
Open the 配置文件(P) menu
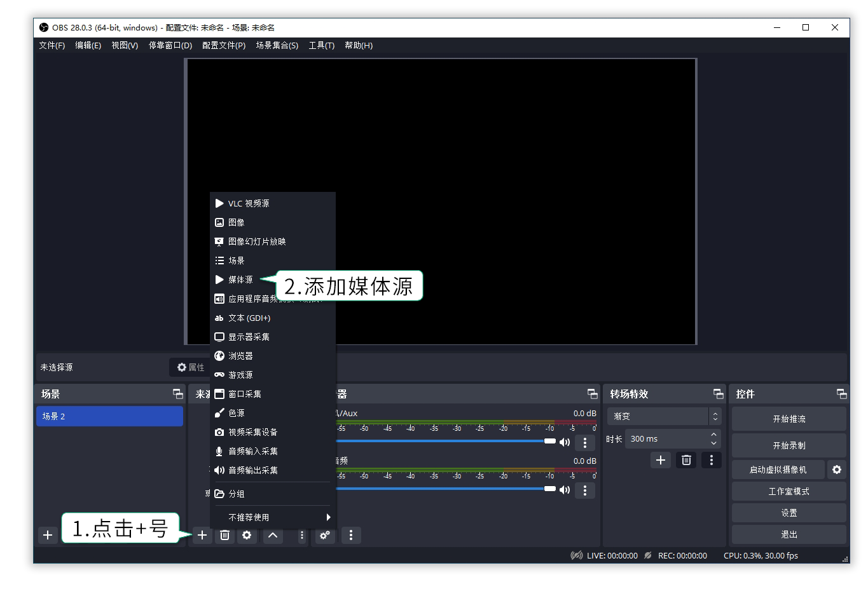coord(224,46)
